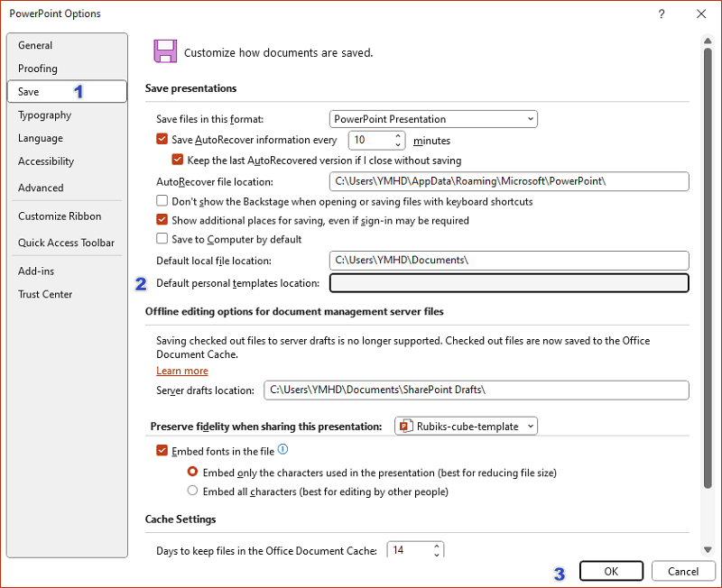The width and height of the screenshot is (722, 588).
Task: Toggle Save AutoRecover information checkbox
Action: click(162, 140)
